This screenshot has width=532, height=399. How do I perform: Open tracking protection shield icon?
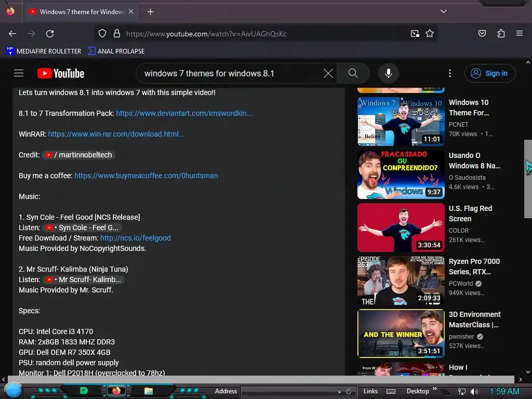point(102,34)
